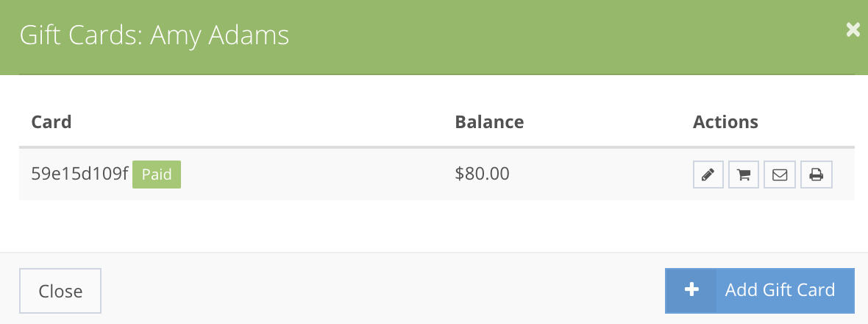Screen dimensions: 868x324
Task: Print the gift card using printer icon
Action: pyautogui.click(x=816, y=175)
